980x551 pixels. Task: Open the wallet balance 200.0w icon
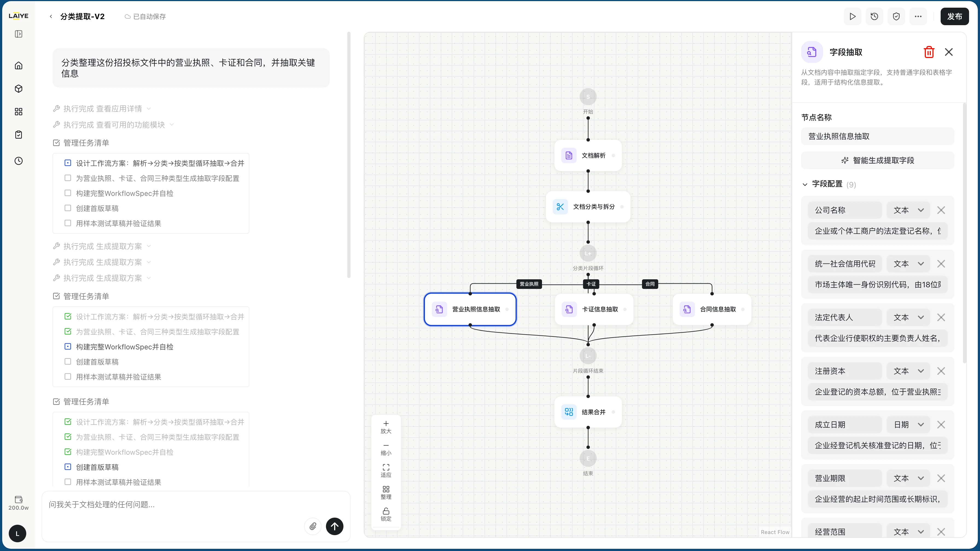pos(18,503)
